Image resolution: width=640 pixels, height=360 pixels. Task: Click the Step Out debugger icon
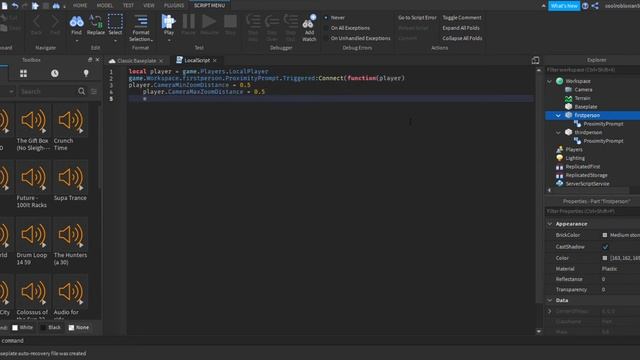click(291, 21)
